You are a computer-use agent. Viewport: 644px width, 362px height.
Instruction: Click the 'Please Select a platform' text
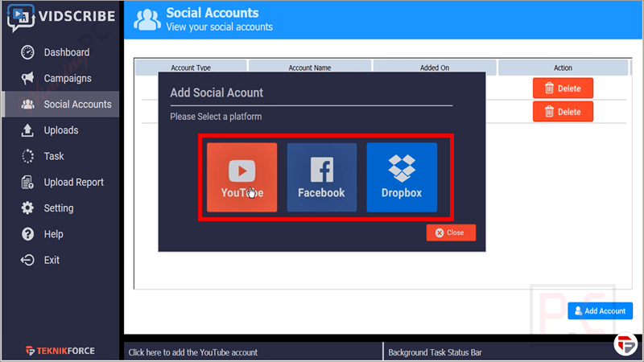coord(216,117)
